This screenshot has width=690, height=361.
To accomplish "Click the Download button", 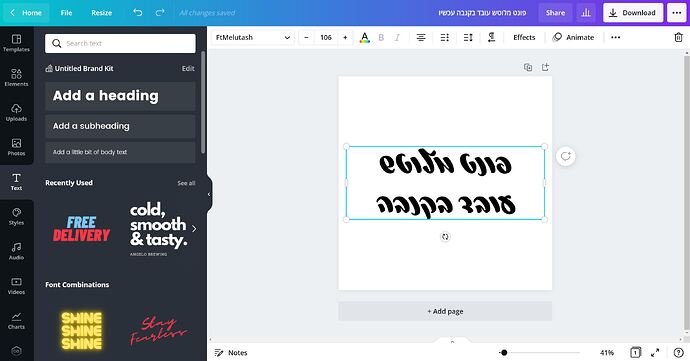I will (x=633, y=13).
